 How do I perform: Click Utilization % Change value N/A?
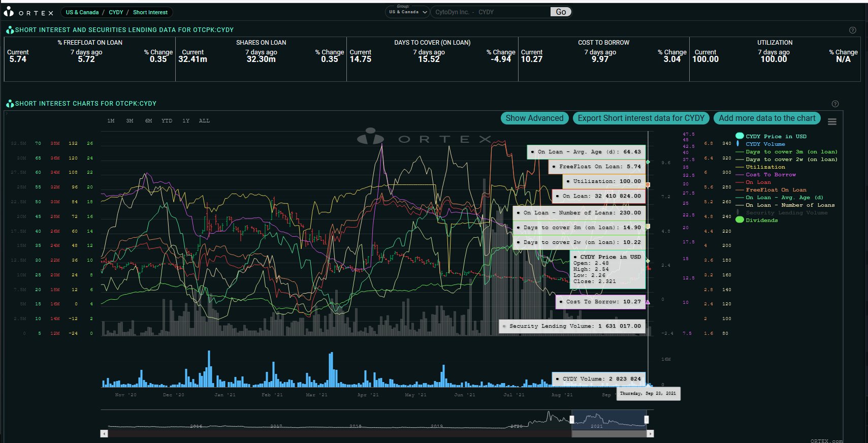[x=843, y=59]
